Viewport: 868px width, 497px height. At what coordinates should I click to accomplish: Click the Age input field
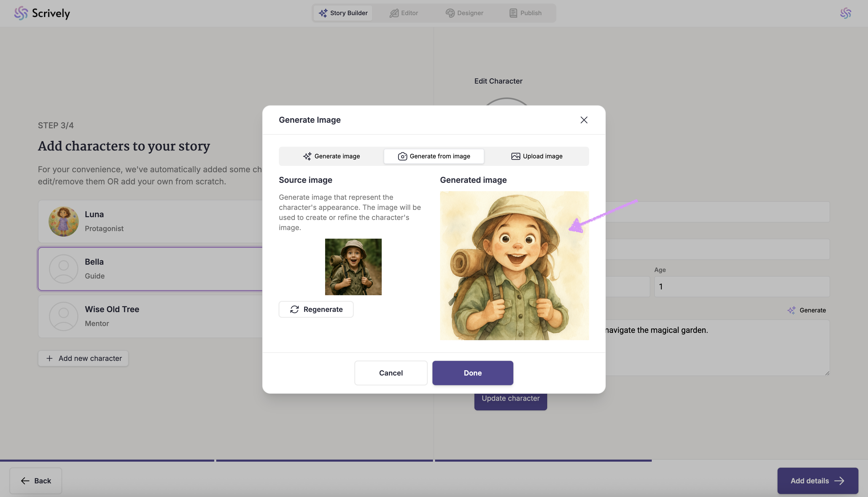click(x=741, y=286)
